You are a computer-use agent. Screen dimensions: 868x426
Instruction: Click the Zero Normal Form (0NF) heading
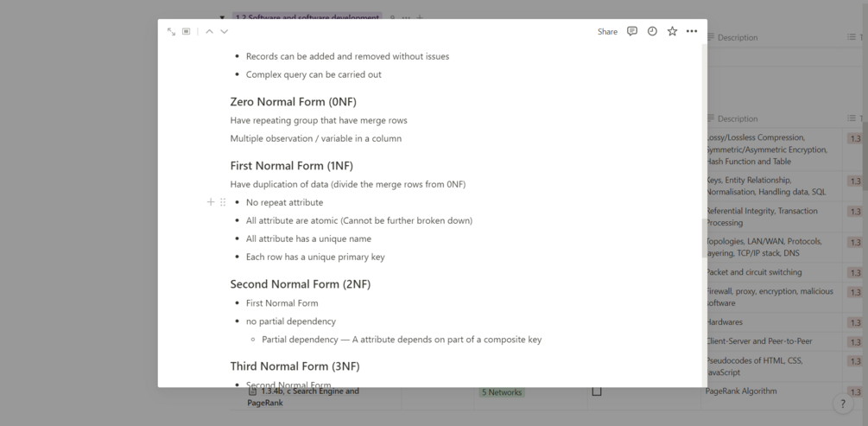[x=294, y=102]
